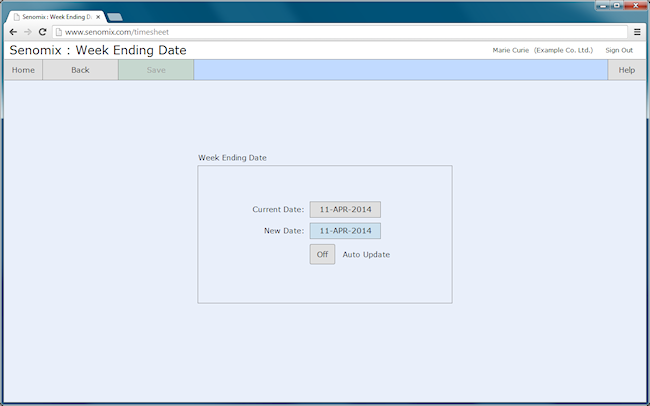
Task: Click the Current Date: label
Action: coord(278,209)
